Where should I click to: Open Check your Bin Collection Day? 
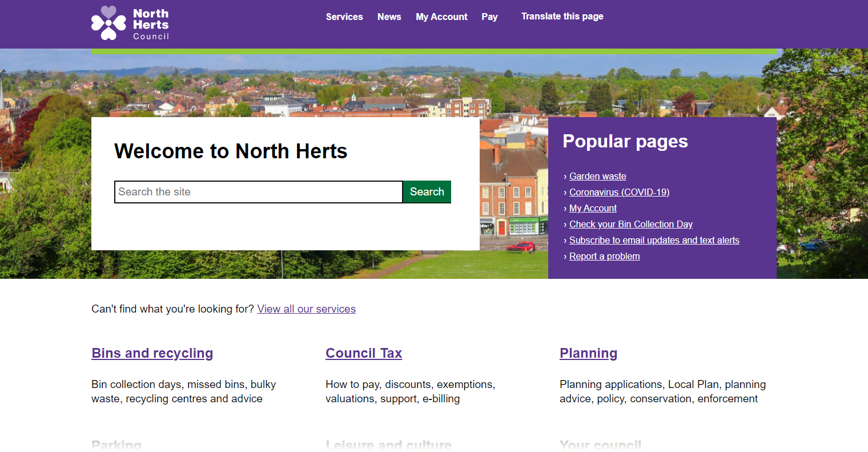click(x=631, y=225)
